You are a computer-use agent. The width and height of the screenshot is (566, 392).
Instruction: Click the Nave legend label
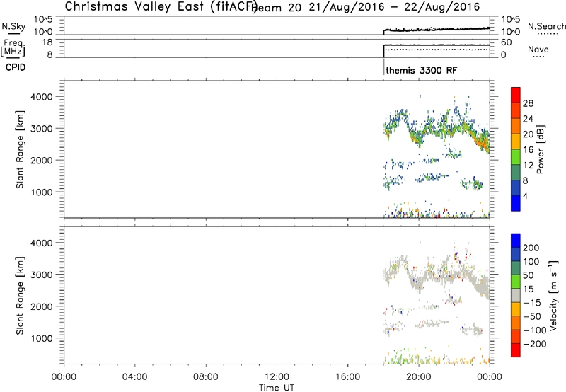[x=538, y=50]
